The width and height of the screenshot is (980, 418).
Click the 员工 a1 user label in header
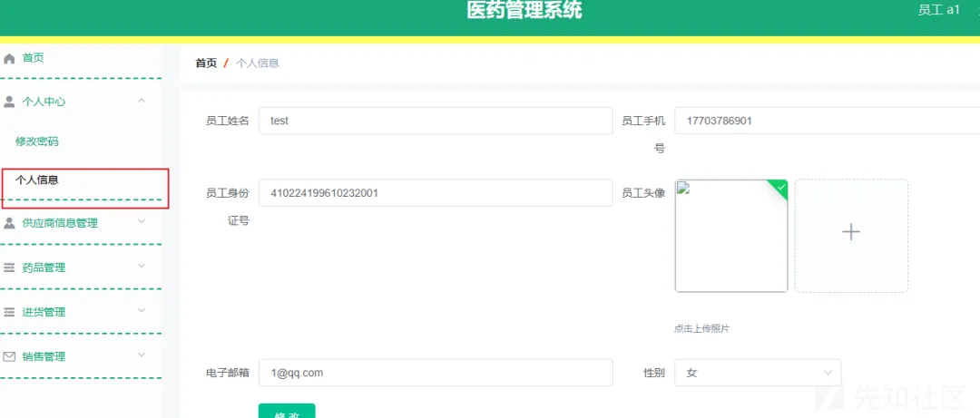pos(939,11)
